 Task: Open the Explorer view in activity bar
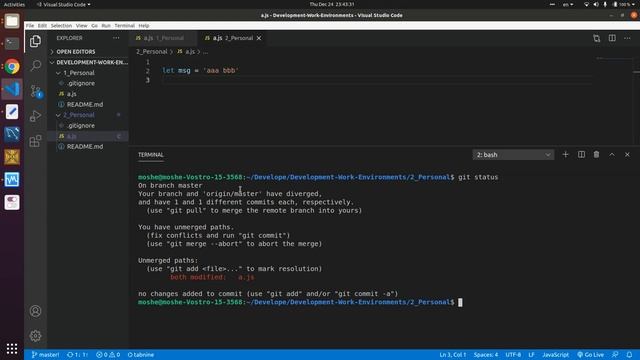36,41
